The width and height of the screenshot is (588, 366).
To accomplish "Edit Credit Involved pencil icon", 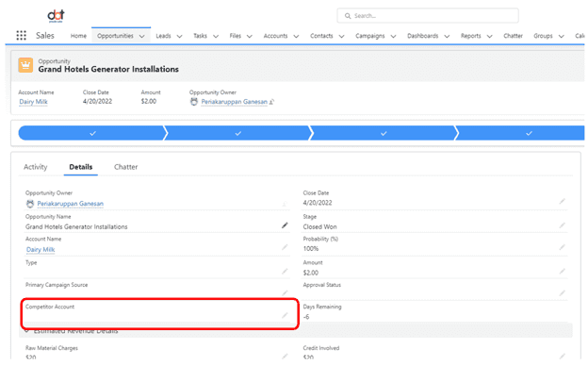I will pyautogui.click(x=562, y=356).
